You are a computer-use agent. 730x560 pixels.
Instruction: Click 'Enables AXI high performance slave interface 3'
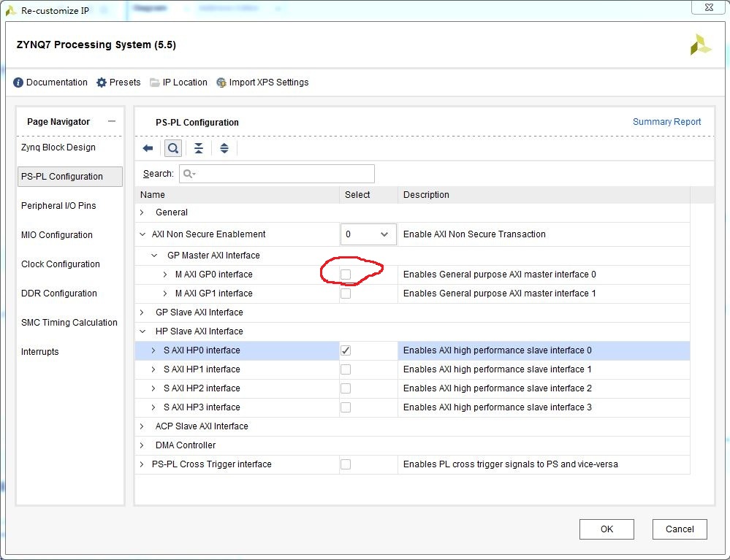tap(497, 407)
